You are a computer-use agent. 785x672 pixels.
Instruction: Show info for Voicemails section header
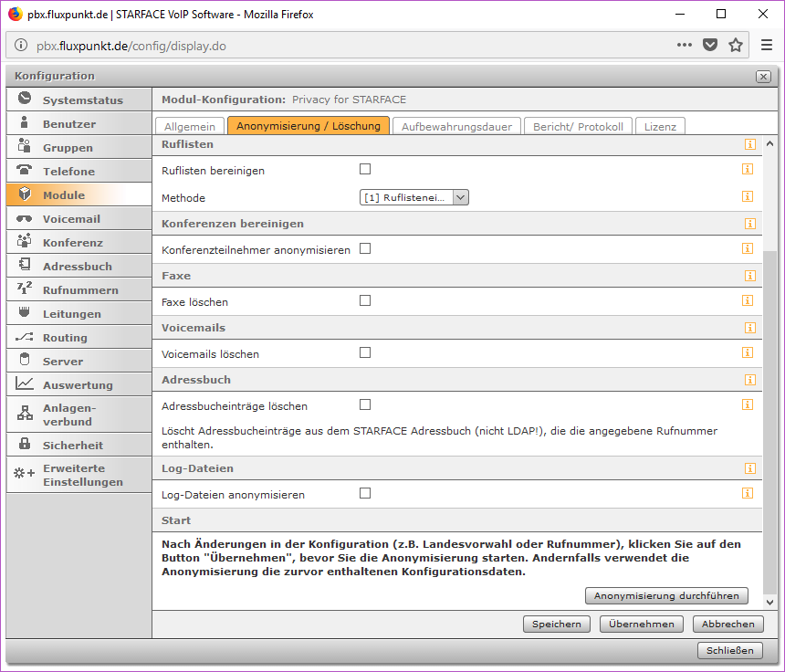coord(749,328)
